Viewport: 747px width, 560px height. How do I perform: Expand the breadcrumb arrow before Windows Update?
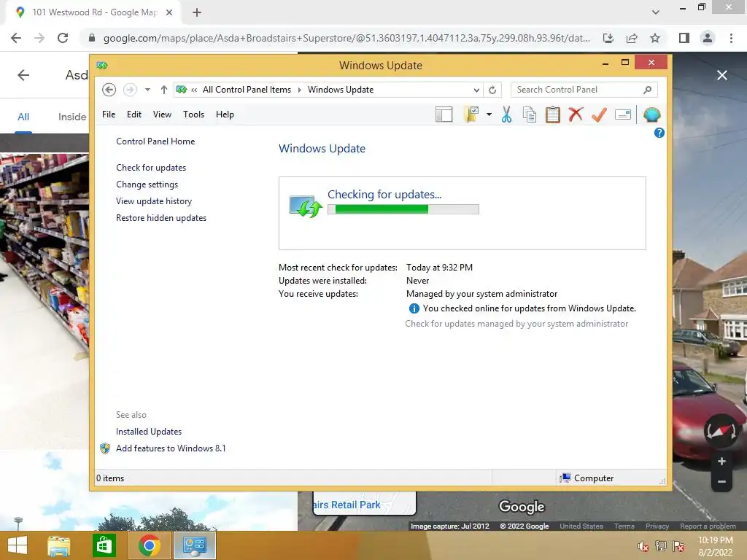[300, 90]
